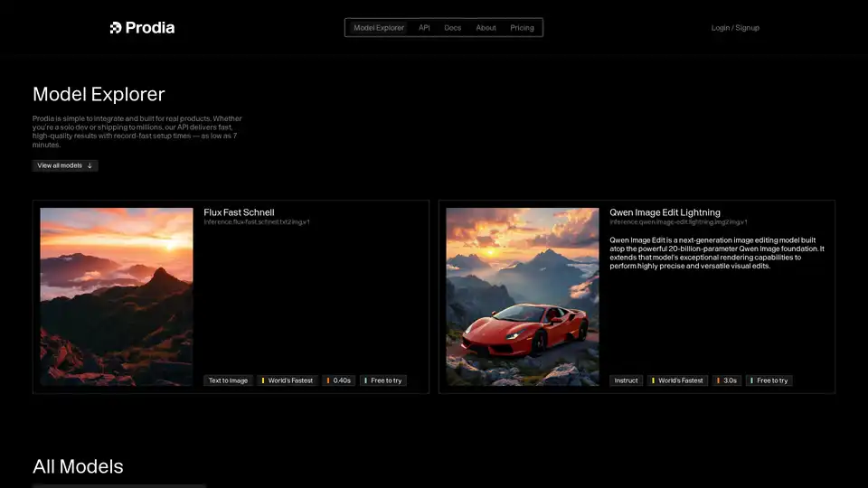Go to the API page
Image resolution: width=868 pixels, height=488 pixels.
[424, 28]
